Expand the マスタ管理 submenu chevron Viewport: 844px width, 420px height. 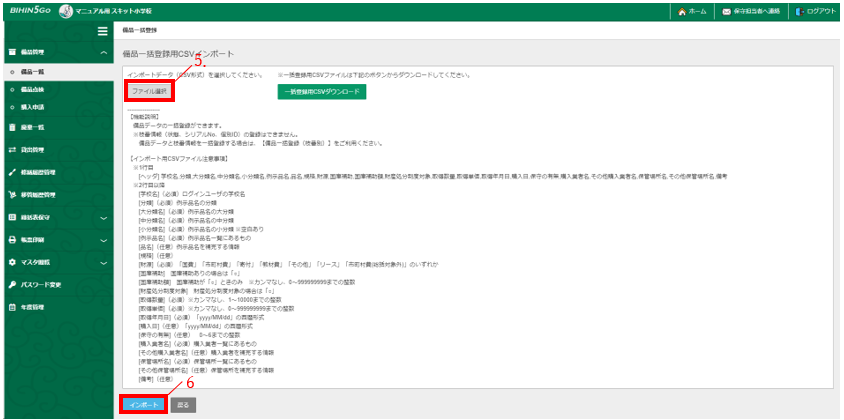(x=104, y=262)
